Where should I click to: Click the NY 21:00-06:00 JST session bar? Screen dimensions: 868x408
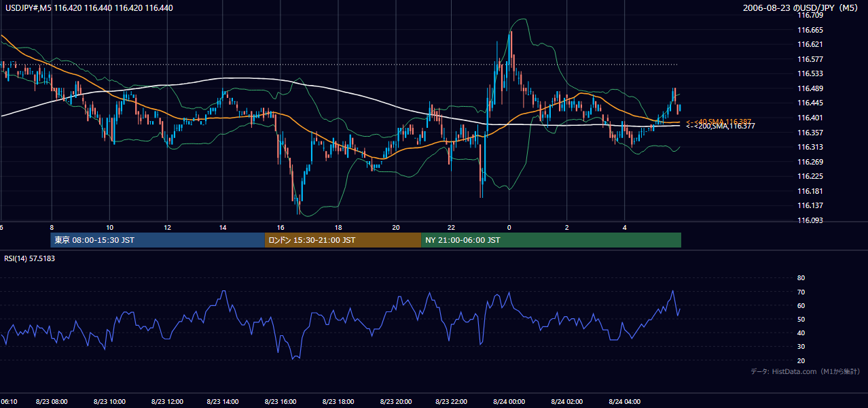551,240
